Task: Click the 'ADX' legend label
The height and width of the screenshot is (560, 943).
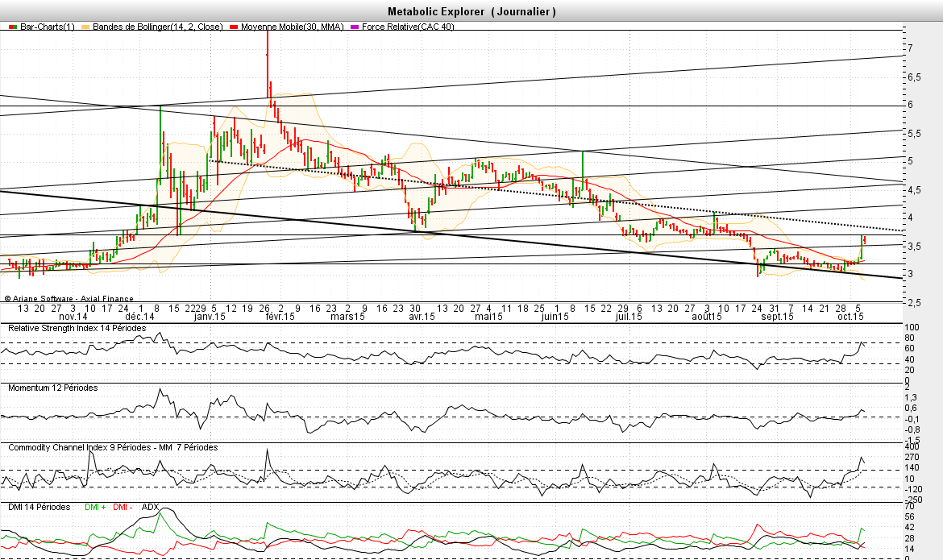Action: pyautogui.click(x=151, y=507)
